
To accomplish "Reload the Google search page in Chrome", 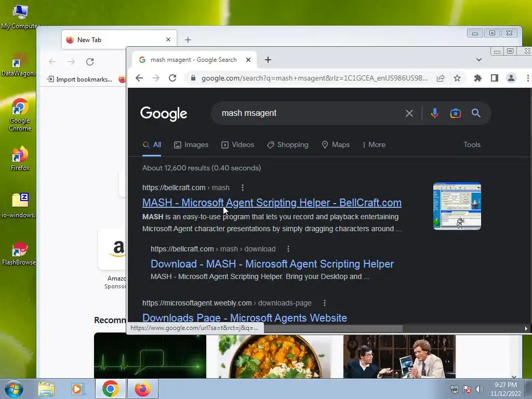I will [172, 78].
